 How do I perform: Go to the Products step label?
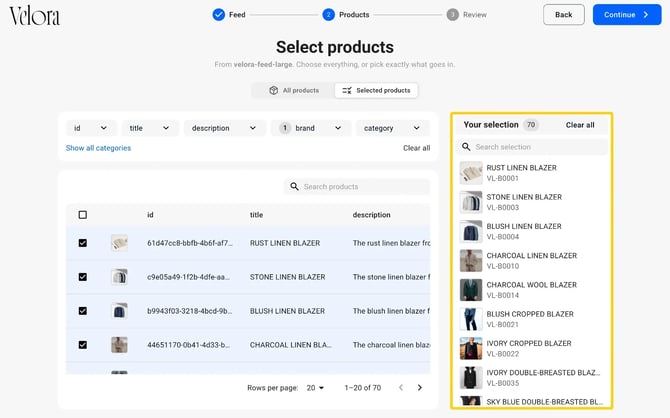354,15
